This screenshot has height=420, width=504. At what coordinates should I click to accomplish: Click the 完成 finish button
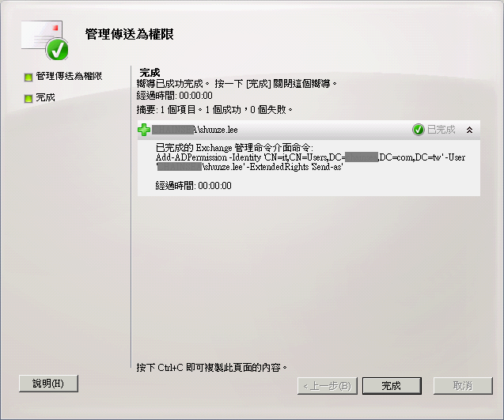click(392, 386)
